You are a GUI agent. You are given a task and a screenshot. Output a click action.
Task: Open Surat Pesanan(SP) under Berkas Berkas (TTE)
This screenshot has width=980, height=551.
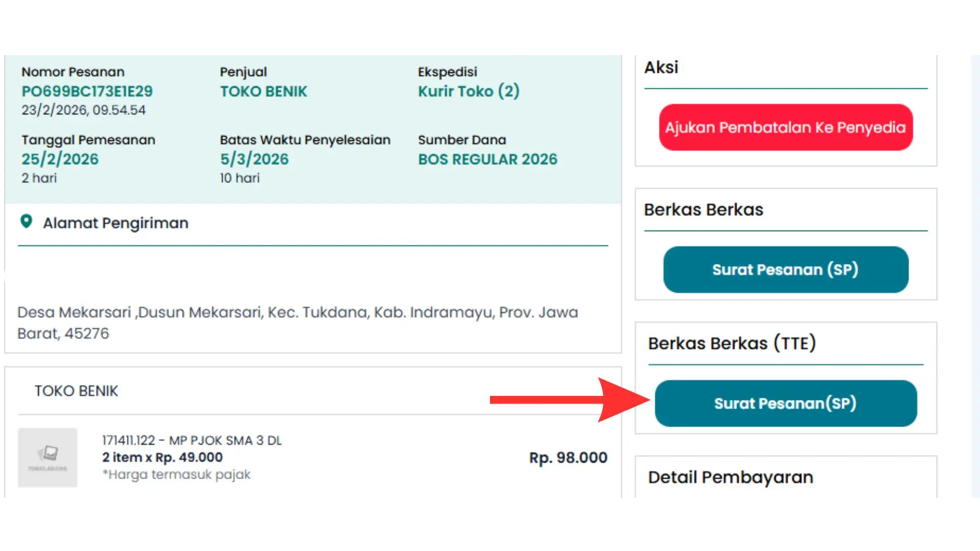pyautogui.click(x=786, y=403)
